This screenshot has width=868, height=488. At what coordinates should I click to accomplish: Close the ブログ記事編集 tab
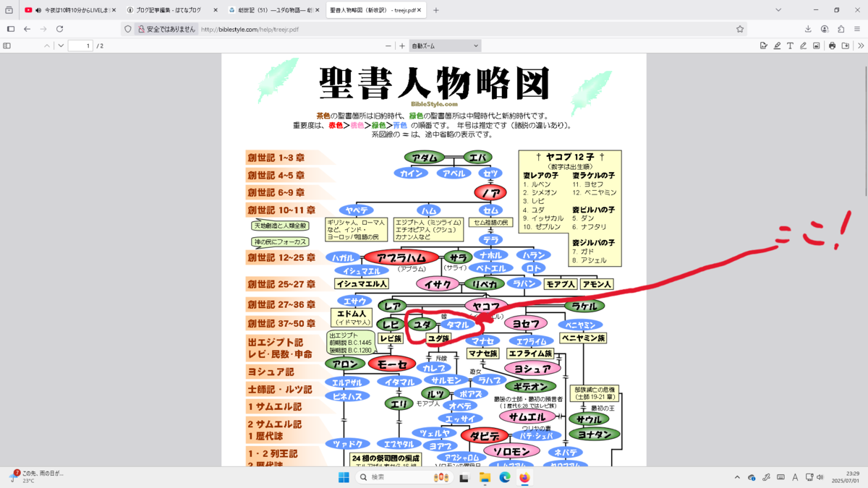[216, 10]
